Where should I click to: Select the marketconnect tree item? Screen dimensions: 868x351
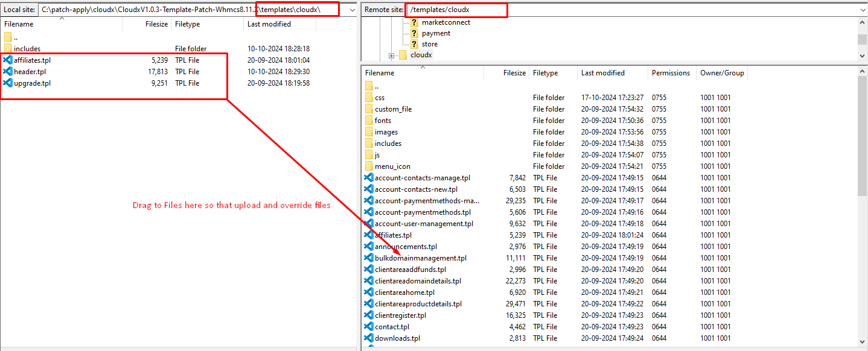[x=445, y=22]
